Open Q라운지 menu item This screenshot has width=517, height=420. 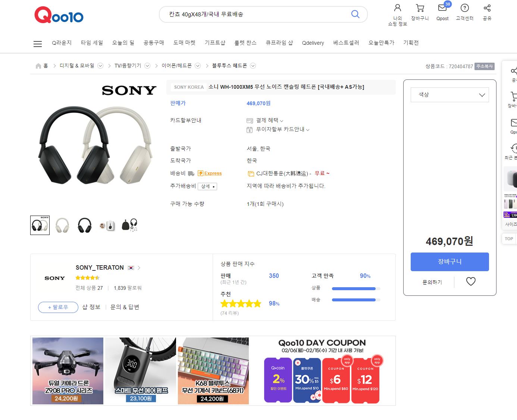(x=62, y=43)
